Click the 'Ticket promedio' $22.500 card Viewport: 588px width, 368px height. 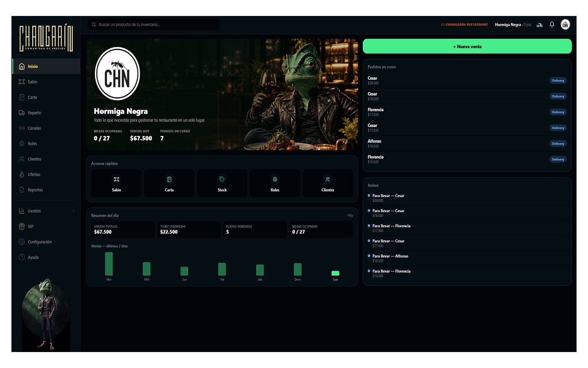point(189,229)
